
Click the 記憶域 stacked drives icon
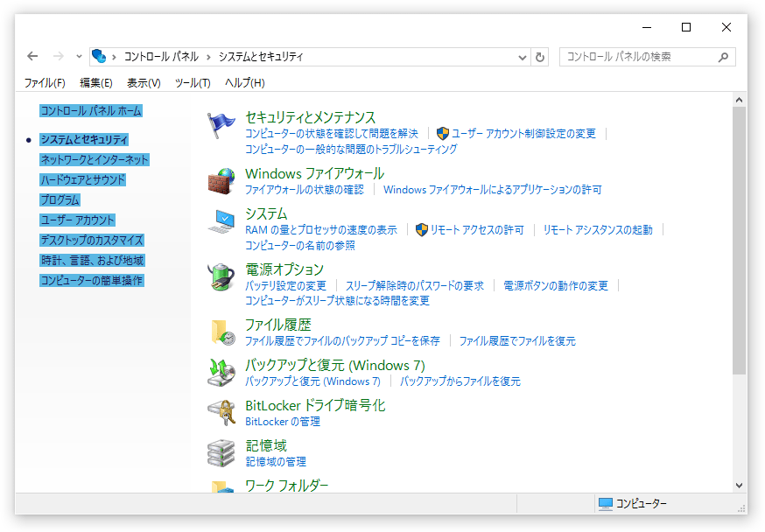coord(221,453)
